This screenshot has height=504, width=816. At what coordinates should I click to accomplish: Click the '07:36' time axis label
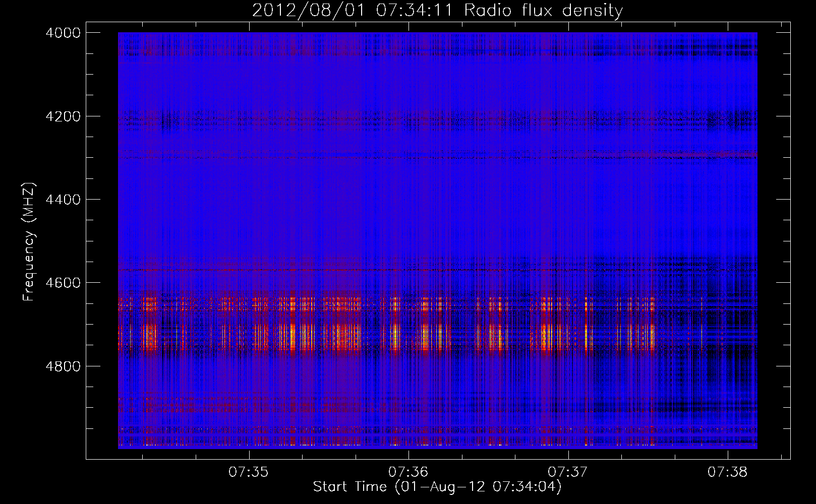408,472
